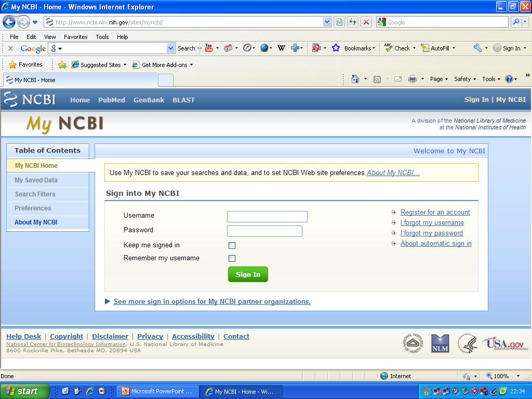The image size is (532, 399).
Task: Click the Stop loading red X icon
Action: (366, 22)
